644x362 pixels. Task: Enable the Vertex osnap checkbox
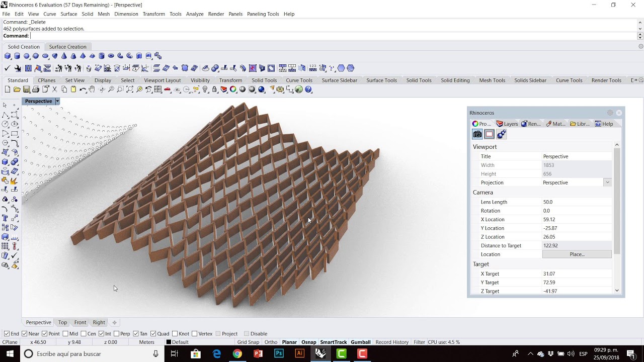194,334
